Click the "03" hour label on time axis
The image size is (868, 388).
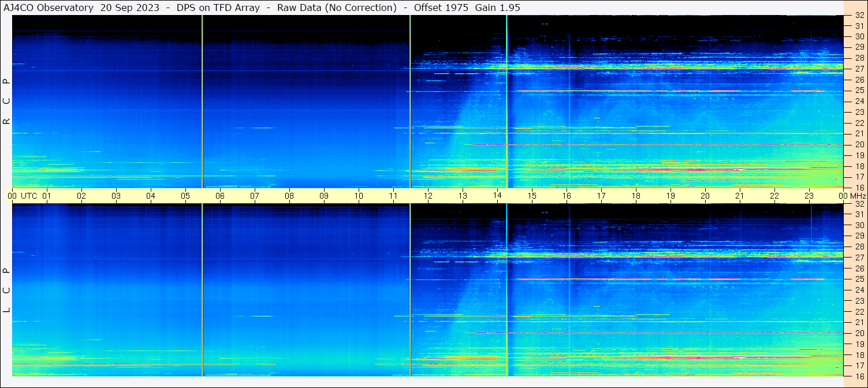click(116, 196)
